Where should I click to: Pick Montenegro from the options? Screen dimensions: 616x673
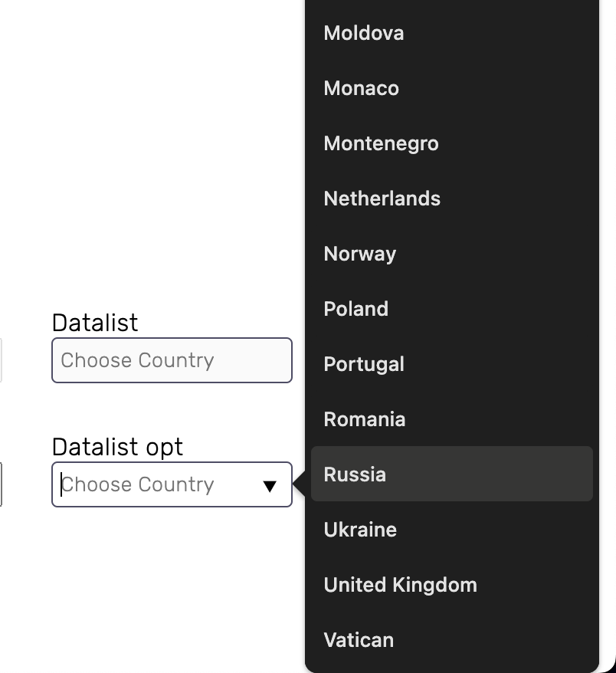click(452, 143)
